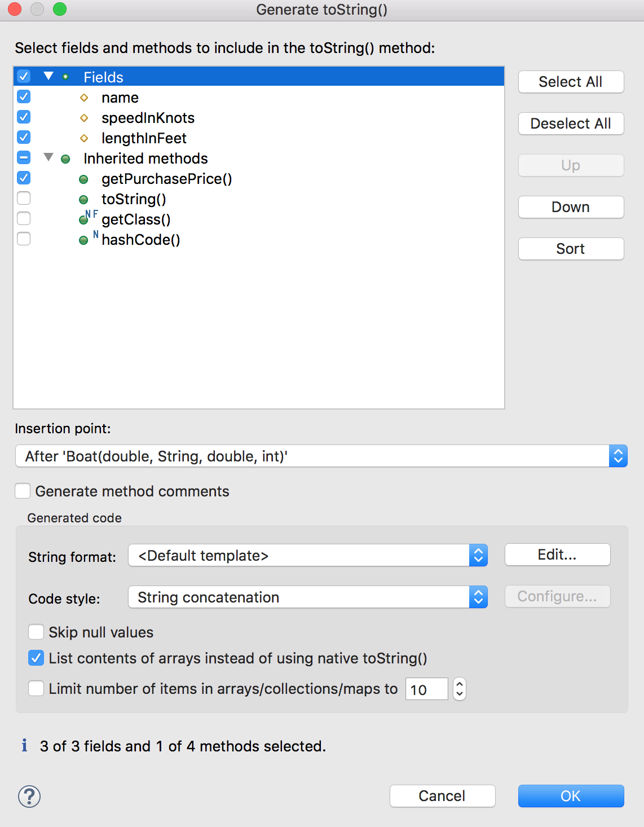Click the Sort button

coord(571,248)
